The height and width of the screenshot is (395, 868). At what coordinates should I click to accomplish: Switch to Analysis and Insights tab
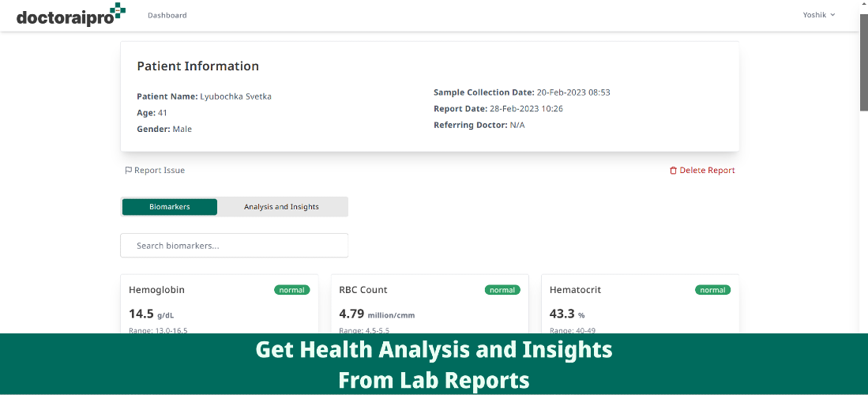pyautogui.click(x=281, y=207)
